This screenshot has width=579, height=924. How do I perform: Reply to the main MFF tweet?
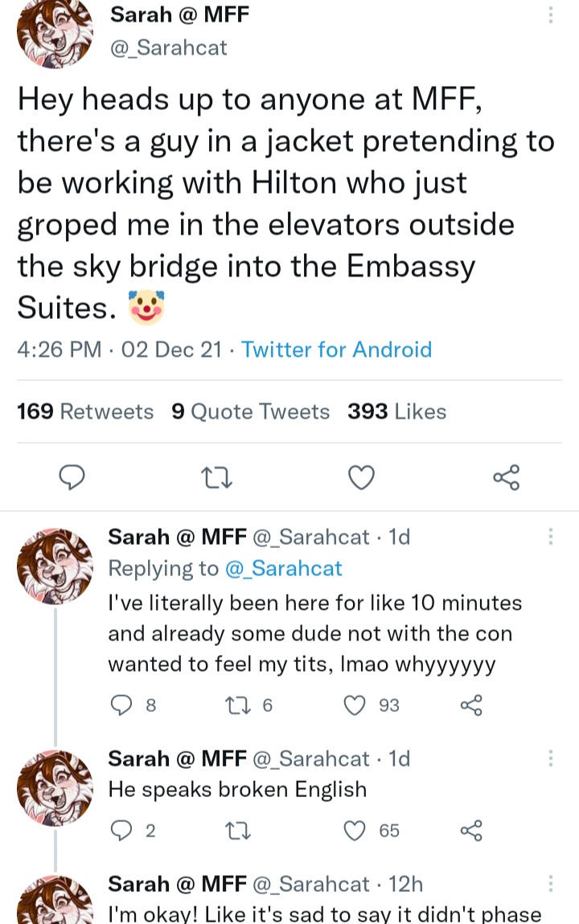pyautogui.click(x=73, y=476)
